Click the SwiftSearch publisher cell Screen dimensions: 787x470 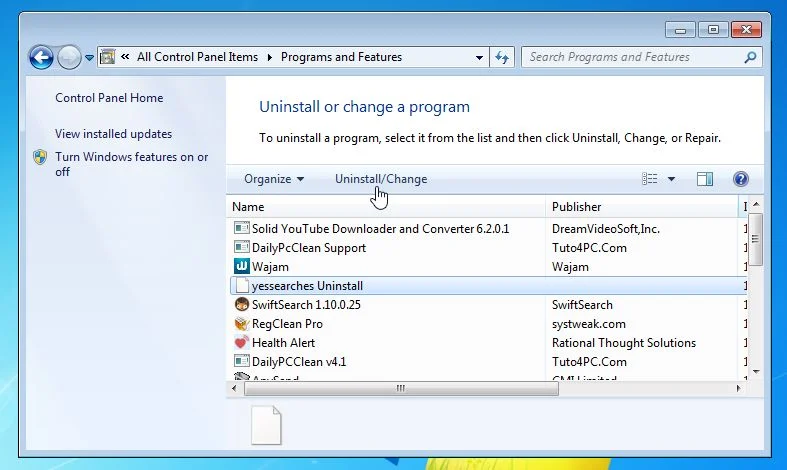pos(582,305)
